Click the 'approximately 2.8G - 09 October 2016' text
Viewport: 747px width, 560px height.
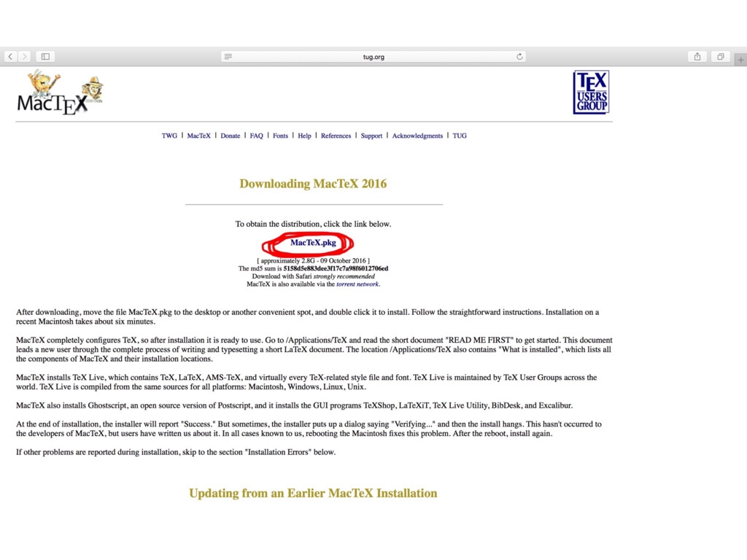[x=313, y=261]
